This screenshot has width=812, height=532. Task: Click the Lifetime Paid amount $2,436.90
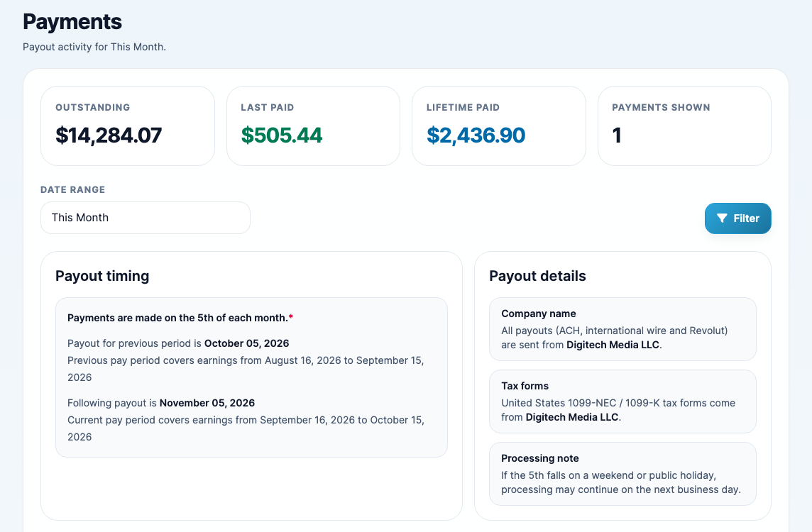coord(476,135)
